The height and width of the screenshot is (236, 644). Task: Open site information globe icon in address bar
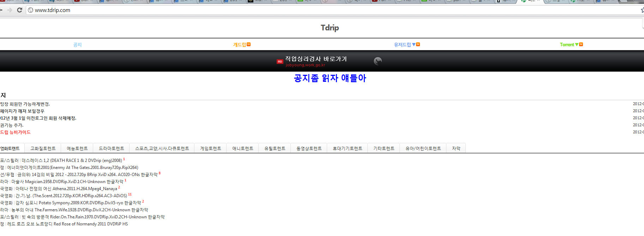(x=31, y=10)
